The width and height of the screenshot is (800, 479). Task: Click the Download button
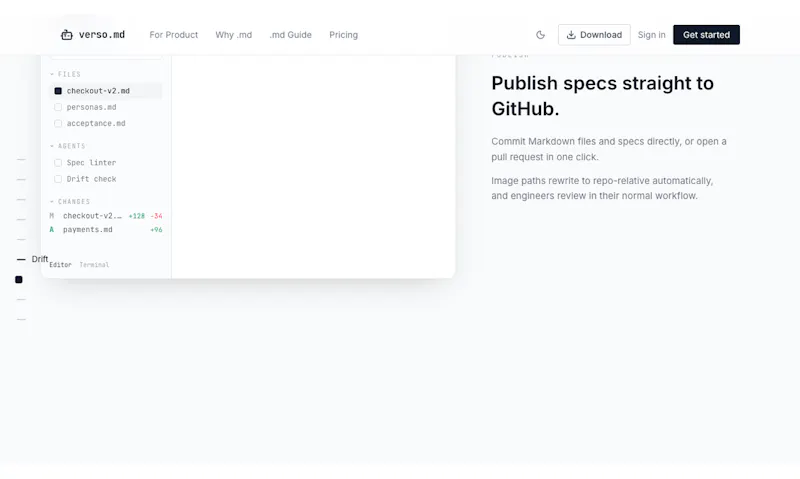tap(594, 35)
